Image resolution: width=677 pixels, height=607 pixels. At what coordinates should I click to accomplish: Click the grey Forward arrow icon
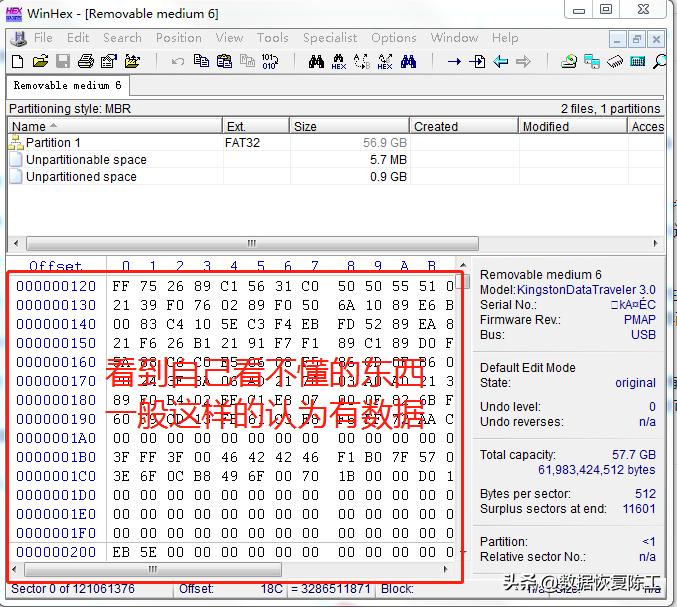pyautogui.click(x=523, y=61)
